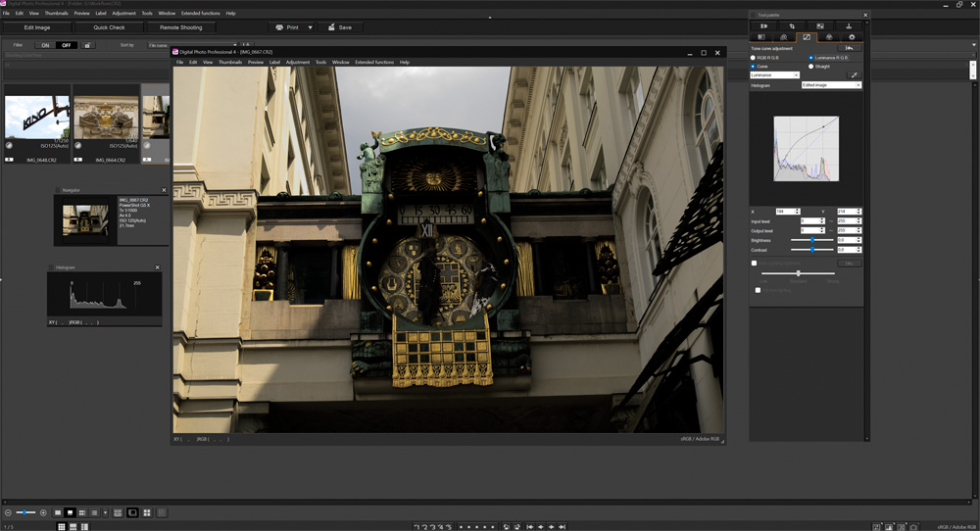Adjust the Contrast value stepper

click(x=859, y=250)
